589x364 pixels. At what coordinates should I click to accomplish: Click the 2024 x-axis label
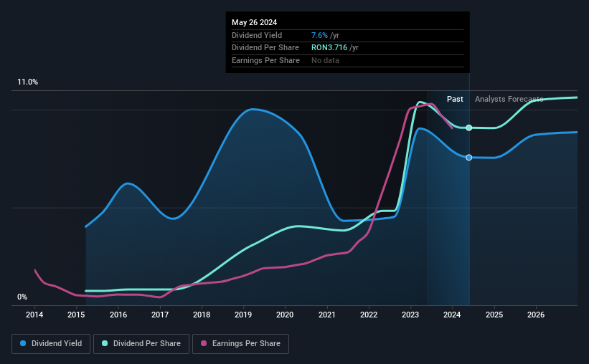(x=452, y=315)
